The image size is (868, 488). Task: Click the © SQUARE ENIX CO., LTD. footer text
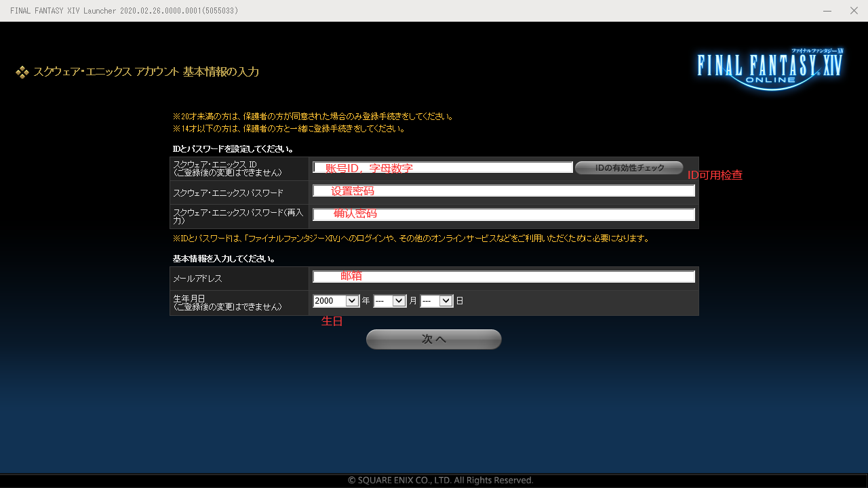441,481
